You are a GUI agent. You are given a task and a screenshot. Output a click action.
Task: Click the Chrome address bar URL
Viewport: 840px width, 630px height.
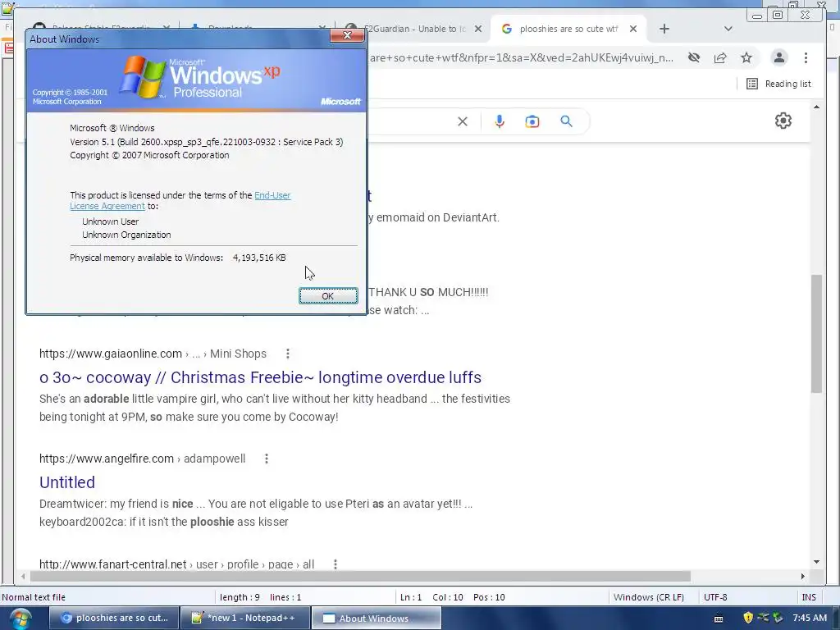pyautogui.click(x=521, y=57)
